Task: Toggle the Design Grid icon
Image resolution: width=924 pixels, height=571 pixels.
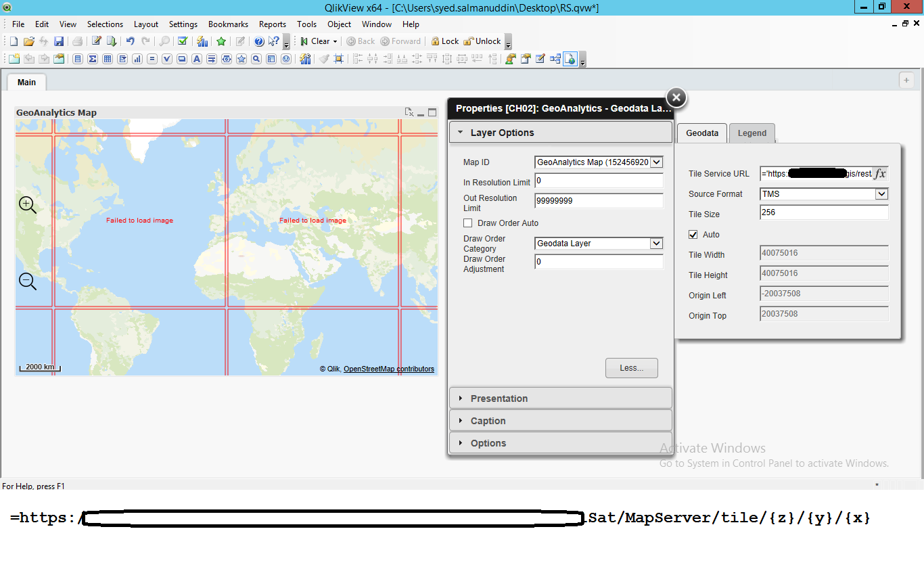Action: click(339, 59)
